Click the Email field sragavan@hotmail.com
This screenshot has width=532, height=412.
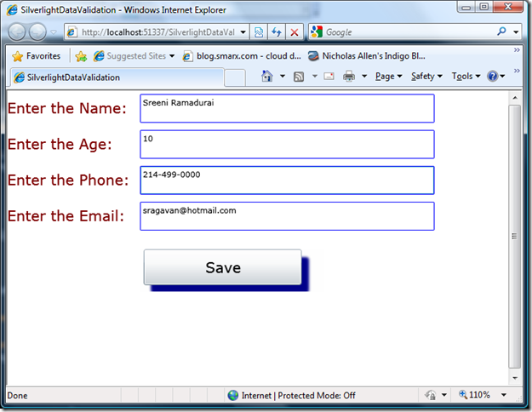click(x=287, y=216)
